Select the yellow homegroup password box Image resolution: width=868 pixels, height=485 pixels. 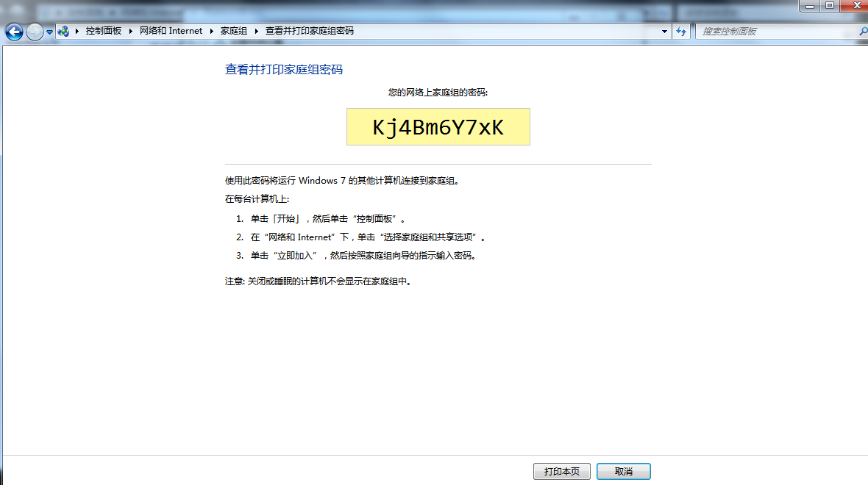(438, 126)
